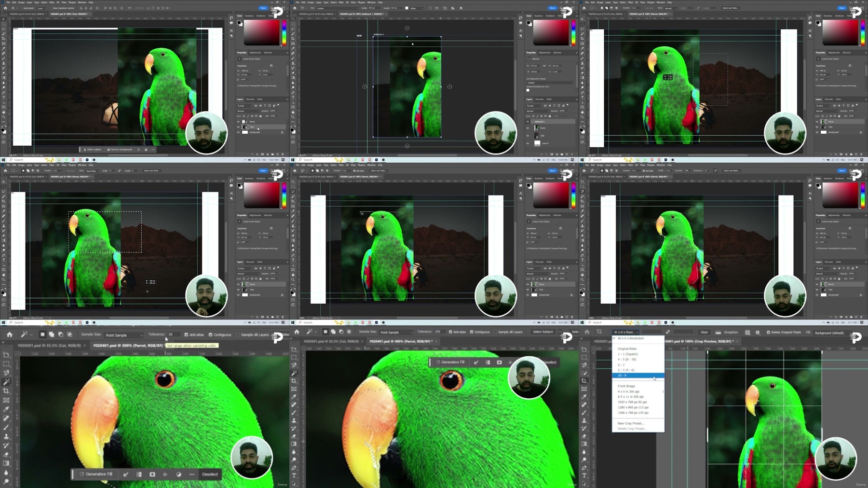Click Create mask icon beside Deselect in 300% Parrot window
Screen dimensions: 868x488
(152, 474)
